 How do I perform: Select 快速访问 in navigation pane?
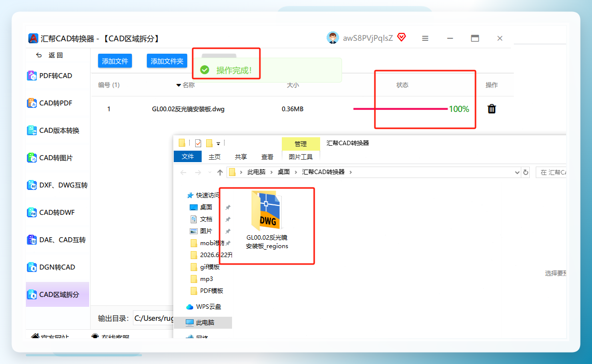(x=204, y=195)
